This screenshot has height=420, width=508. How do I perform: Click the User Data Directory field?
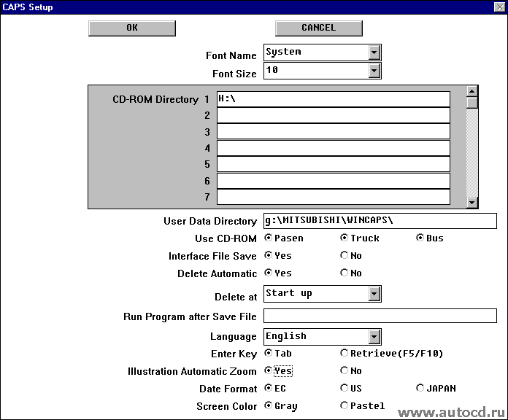coord(380,221)
